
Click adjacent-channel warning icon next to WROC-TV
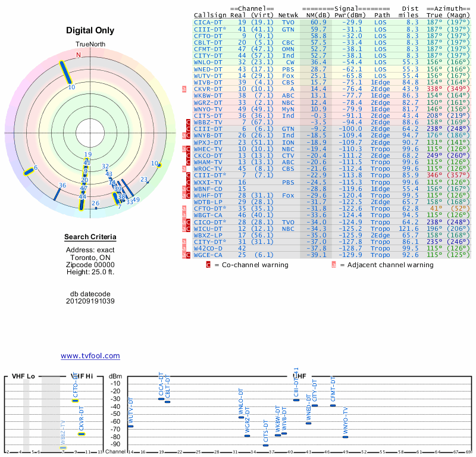(185, 168)
